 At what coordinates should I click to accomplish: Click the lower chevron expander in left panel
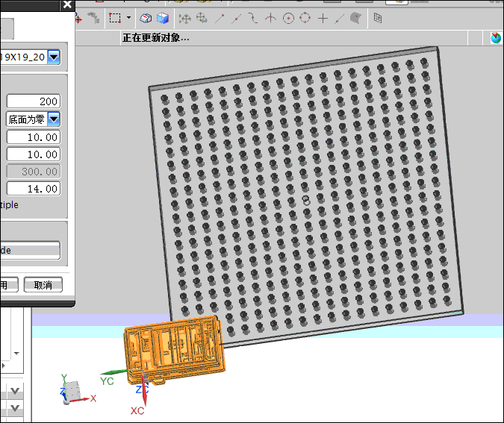(x=15, y=408)
